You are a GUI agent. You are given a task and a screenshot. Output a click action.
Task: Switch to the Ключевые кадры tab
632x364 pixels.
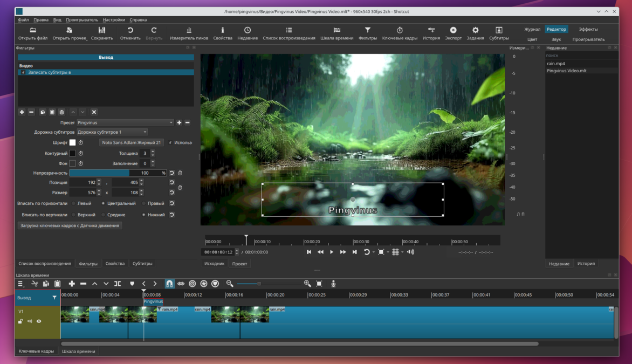click(36, 351)
